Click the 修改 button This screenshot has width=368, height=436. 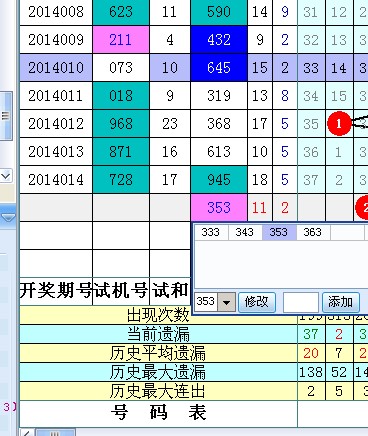click(257, 302)
